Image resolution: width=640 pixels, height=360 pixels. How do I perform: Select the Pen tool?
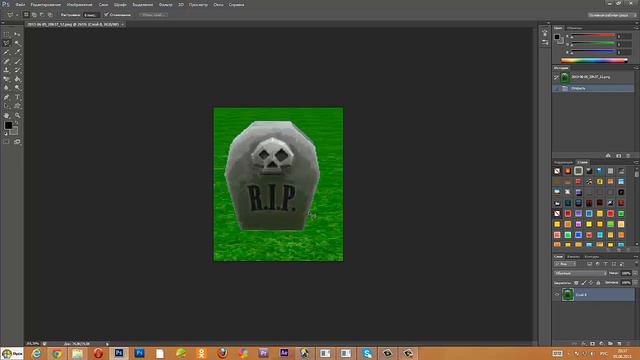pos(7,97)
